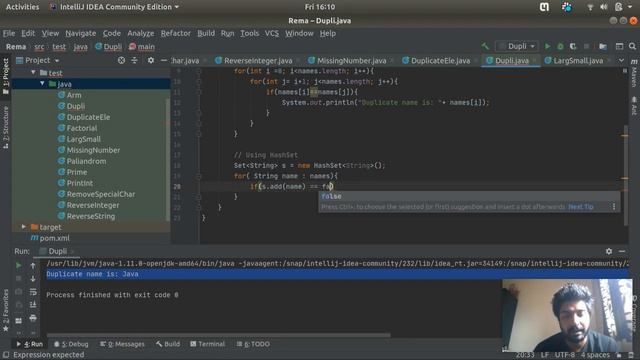Show hidden editor tabs dropdown

pyautogui.click(x=621, y=60)
